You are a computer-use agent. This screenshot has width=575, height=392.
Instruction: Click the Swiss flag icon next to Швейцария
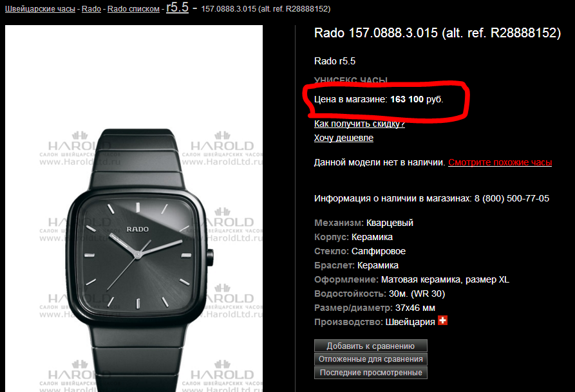click(442, 321)
